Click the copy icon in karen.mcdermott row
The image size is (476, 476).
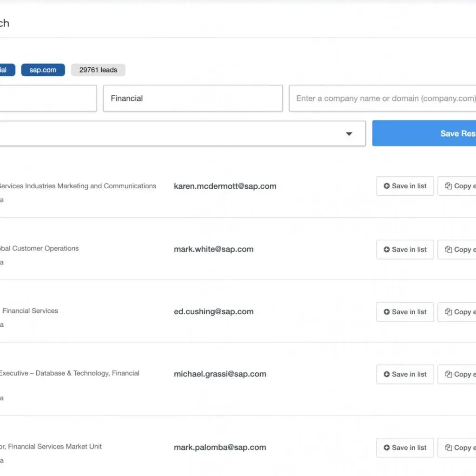click(x=449, y=186)
